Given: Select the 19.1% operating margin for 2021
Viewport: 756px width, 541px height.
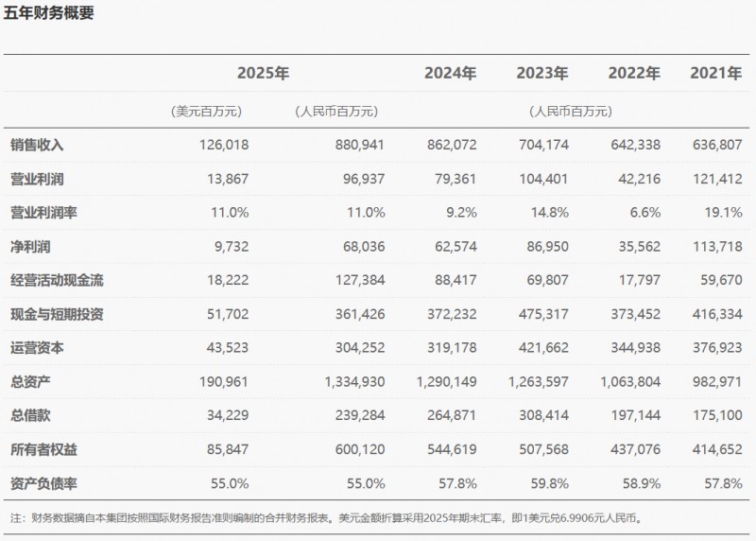Looking at the screenshot, I should (x=724, y=213).
